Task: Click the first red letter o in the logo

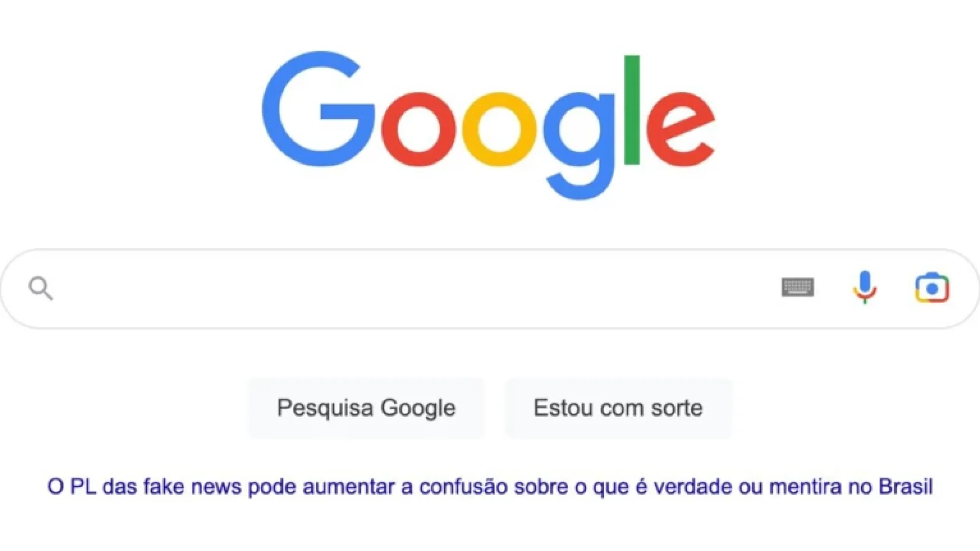Action: coord(419,129)
